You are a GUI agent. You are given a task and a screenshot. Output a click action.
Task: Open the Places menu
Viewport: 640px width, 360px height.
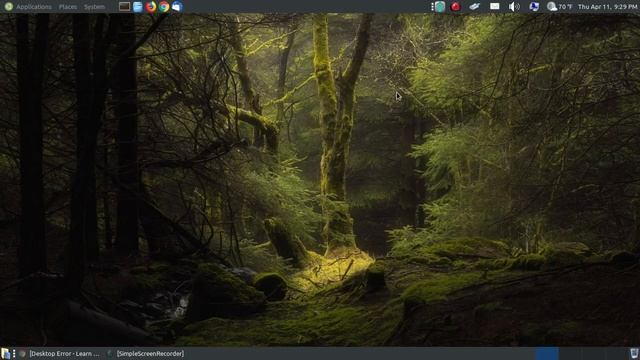click(68, 7)
